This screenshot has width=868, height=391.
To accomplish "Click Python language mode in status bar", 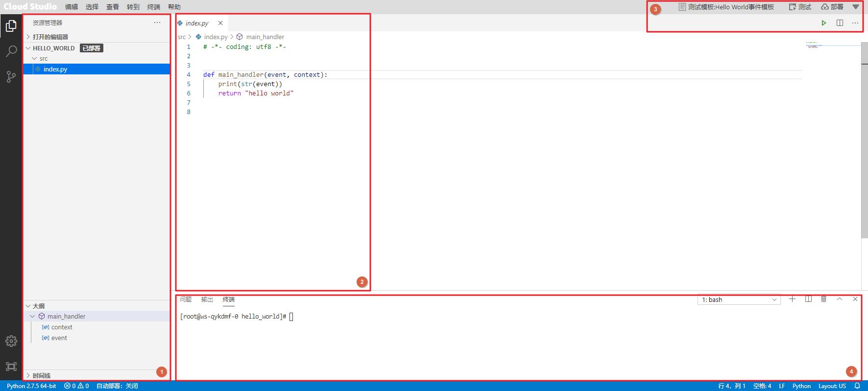I will pos(801,386).
